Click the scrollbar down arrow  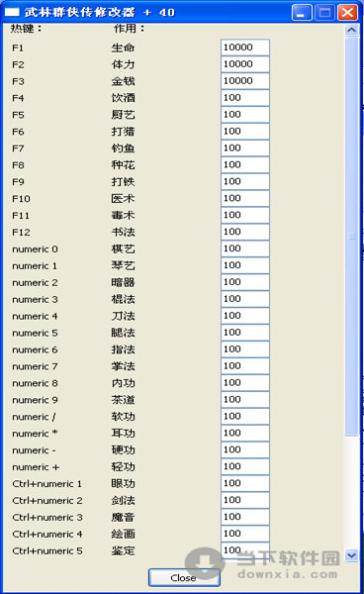(x=351, y=555)
